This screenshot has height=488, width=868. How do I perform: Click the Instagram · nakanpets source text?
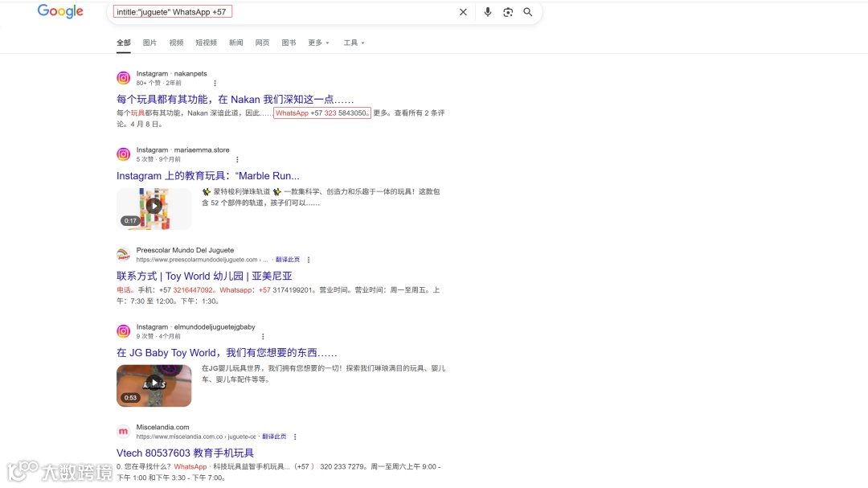pos(172,74)
